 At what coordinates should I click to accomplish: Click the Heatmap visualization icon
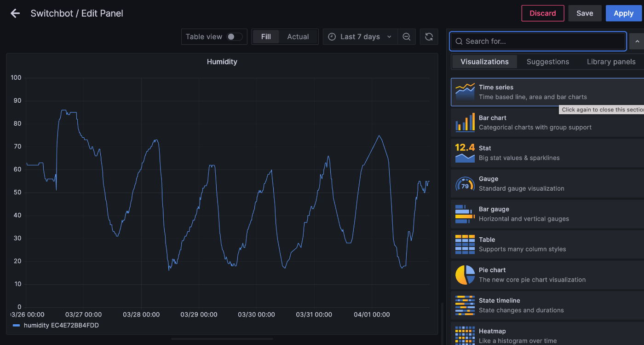(x=465, y=336)
